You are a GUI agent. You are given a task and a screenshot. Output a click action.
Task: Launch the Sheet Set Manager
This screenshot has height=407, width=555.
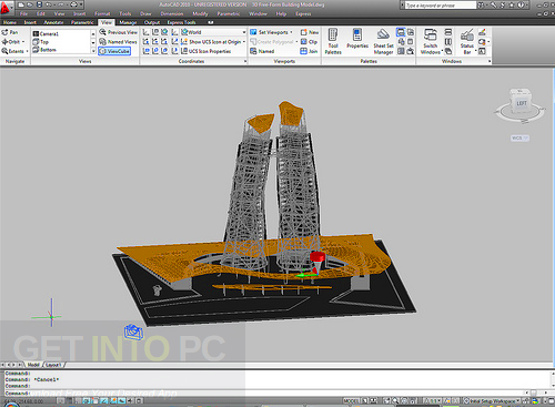383,42
